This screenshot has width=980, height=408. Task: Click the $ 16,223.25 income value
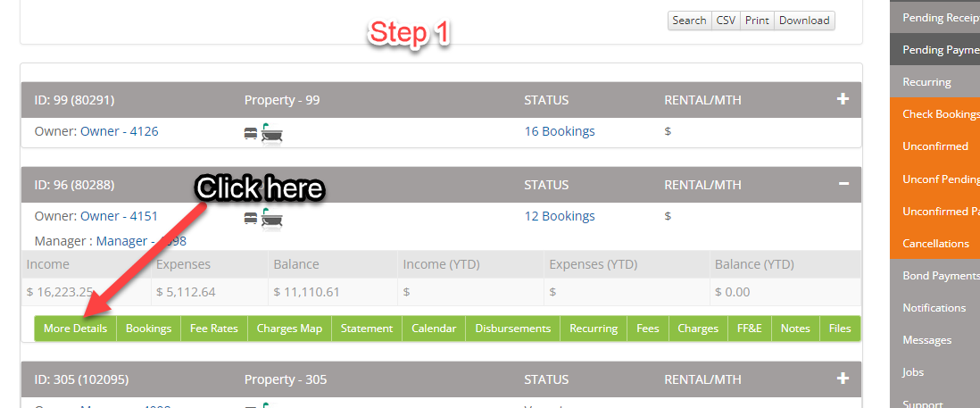pyautogui.click(x=60, y=292)
